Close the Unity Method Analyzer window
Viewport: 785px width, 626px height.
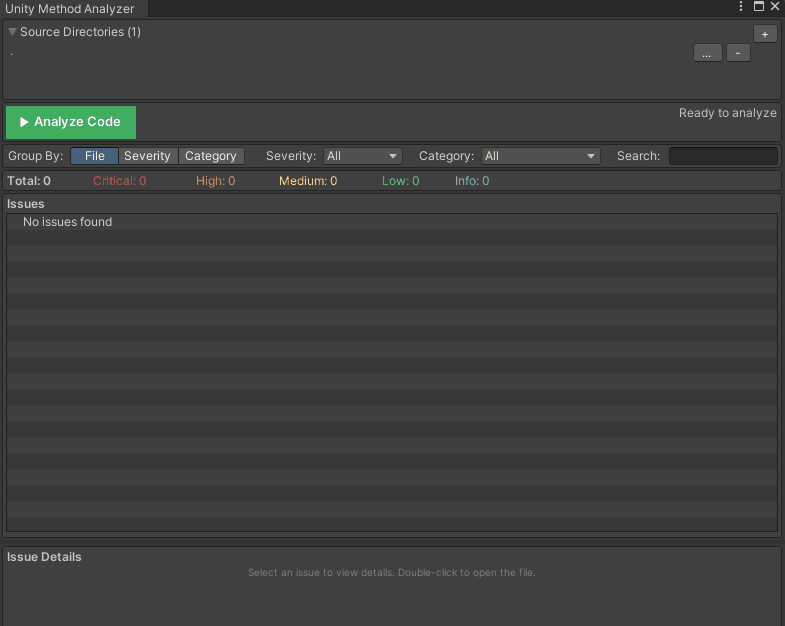(775, 7)
